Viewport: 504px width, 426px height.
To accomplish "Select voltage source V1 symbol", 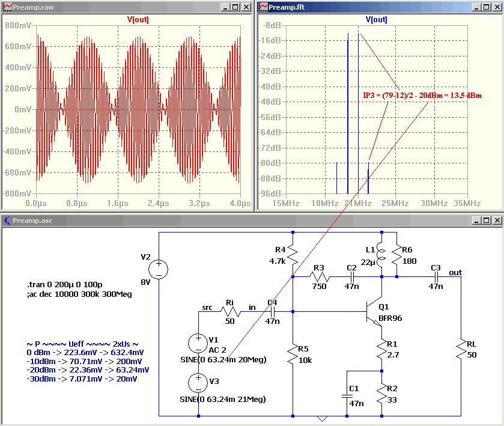I will pyautogui.click(x=198, y=343).
